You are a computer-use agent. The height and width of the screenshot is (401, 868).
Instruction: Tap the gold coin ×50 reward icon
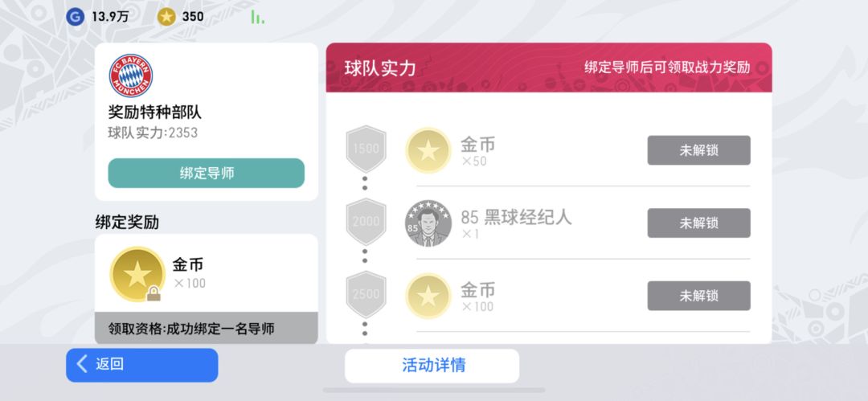point(428,150)
